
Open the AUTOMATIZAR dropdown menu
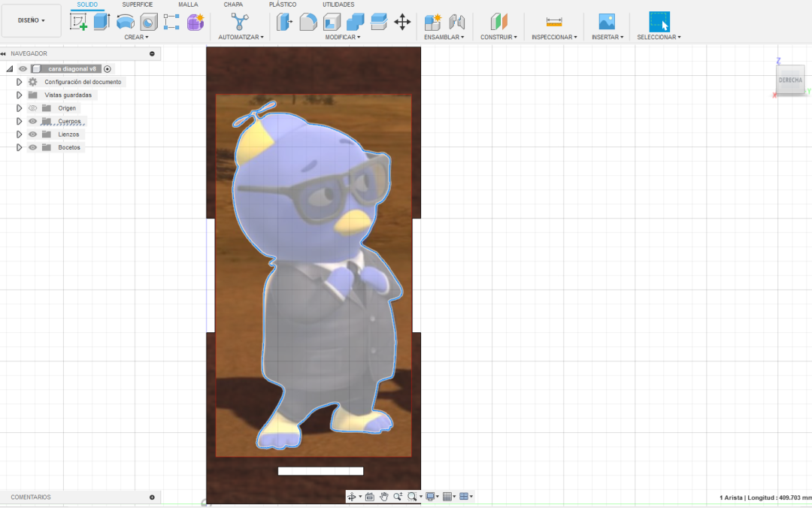pos(241,38)
